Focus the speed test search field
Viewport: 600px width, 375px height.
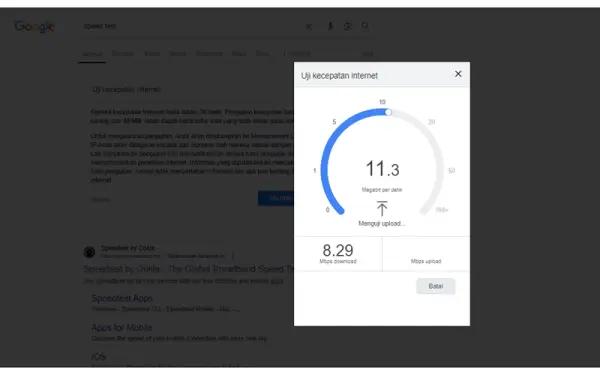tap(191, 26)
